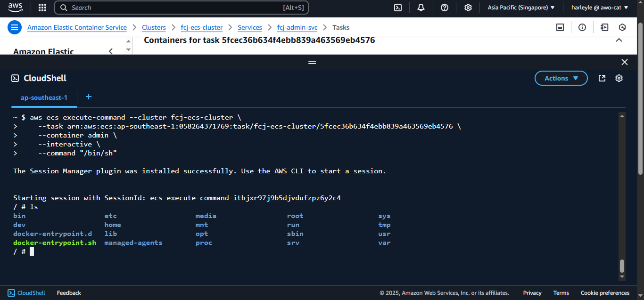
Task: Open the Terms footer link
Action: pyautogui.click(x=561, y=293)
